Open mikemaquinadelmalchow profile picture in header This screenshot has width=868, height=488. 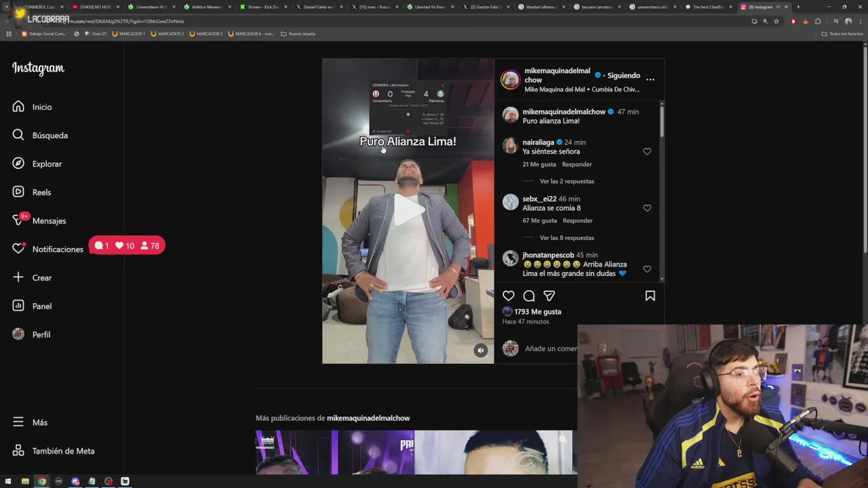[511, 80]
